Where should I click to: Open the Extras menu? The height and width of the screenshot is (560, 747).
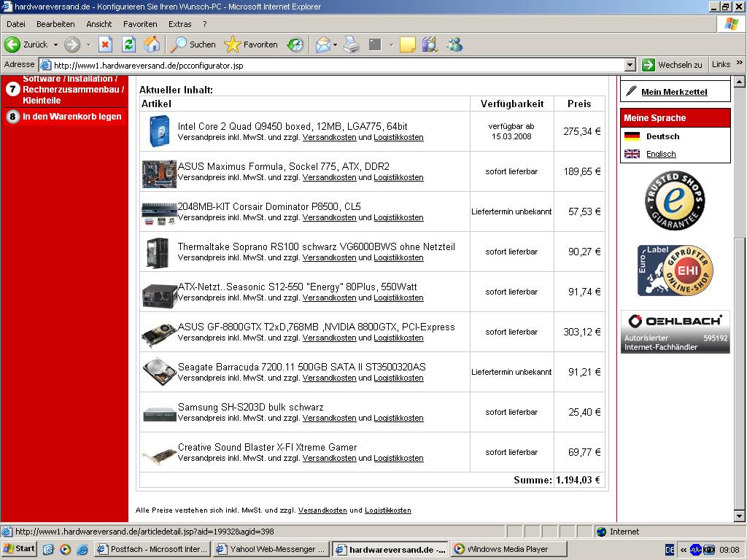pos(179,24)
